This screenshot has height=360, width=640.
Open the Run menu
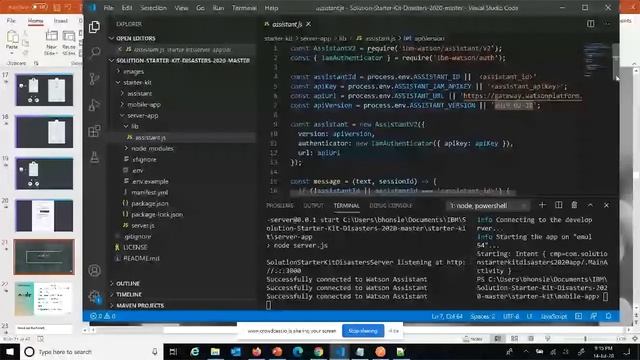218,8
